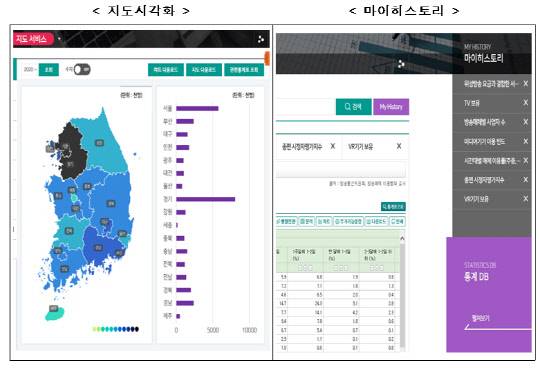This screenshot has width=540, height=368.
Task: Click the 마이히스토리 panel header
Action: (492, 54)
